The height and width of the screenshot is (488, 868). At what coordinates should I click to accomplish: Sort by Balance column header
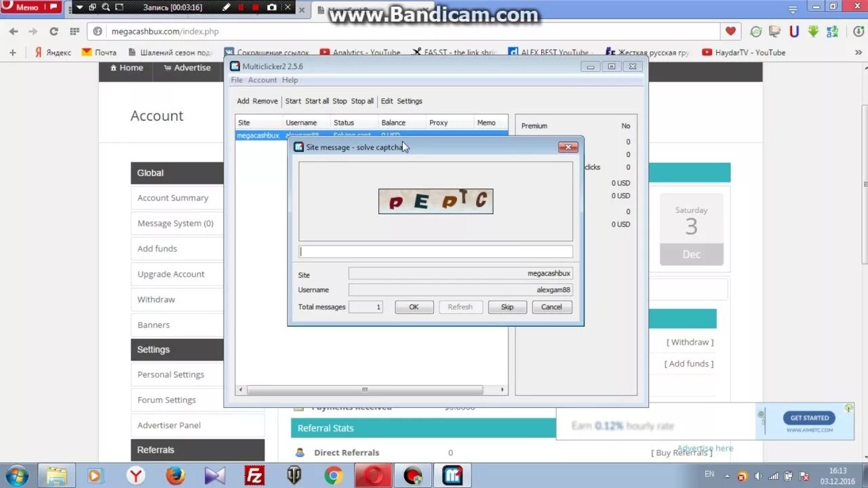(402, 123)
